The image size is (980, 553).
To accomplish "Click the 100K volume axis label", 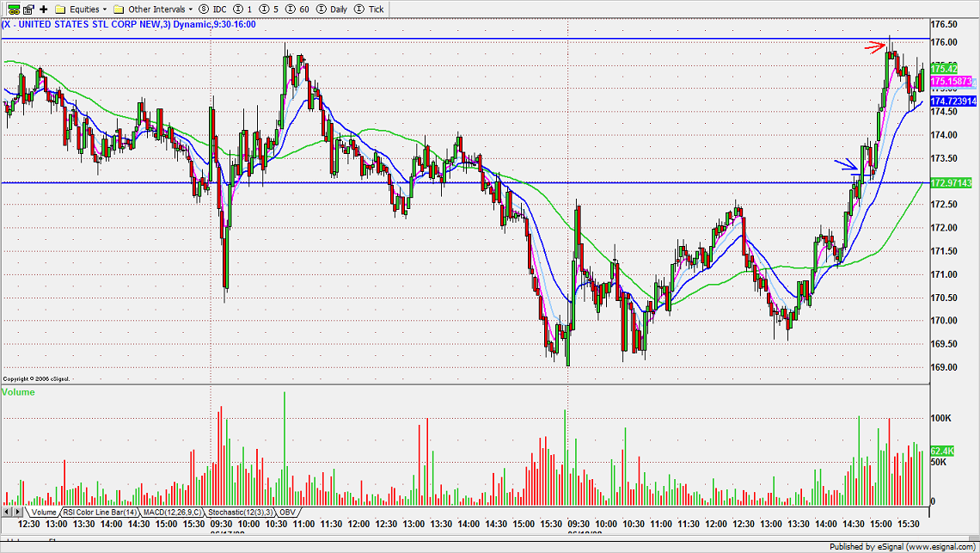I will click(x=941, y=418).
